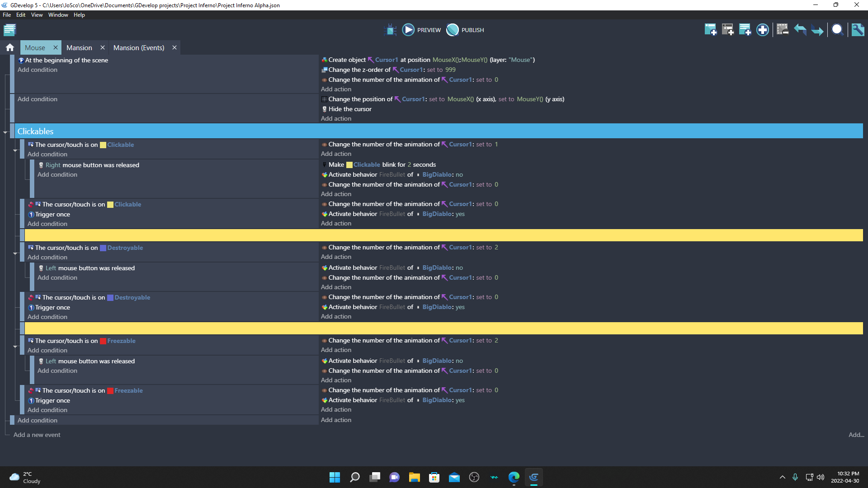Add action below Hide the cursor

click(336, 118)
